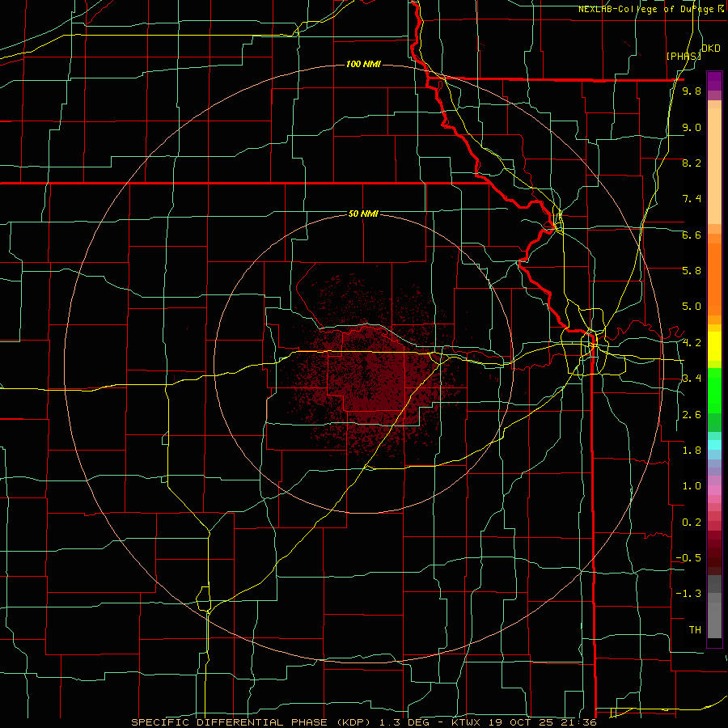Viewport: 728px width, 728px height.
Task: Pick the pink segment of the color bar
Action: [714, 490]
